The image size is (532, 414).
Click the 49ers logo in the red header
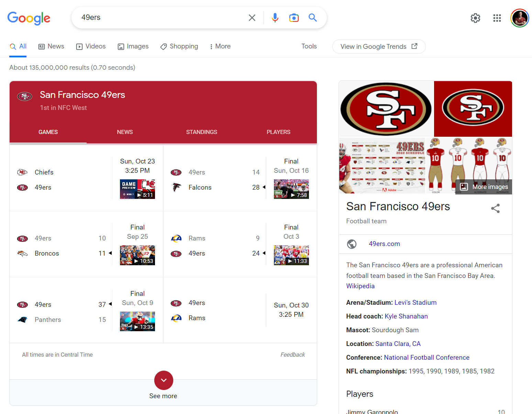pyautogui.click(x=25, y=97)
